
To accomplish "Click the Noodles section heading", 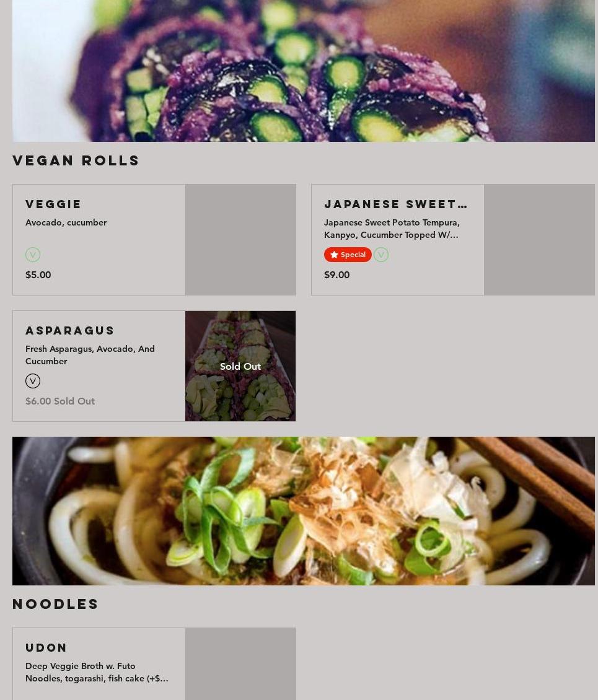I will coord(55,603).
